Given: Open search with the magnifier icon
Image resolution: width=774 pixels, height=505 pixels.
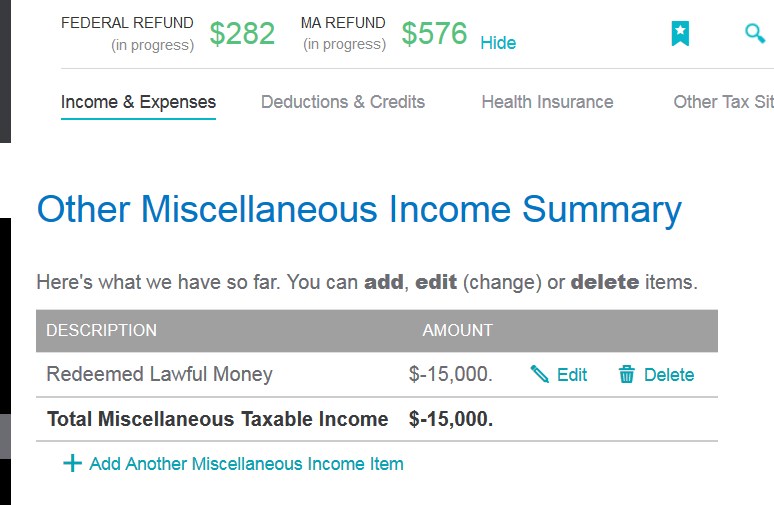Looking at the screenshot, I should click(755, 33).
